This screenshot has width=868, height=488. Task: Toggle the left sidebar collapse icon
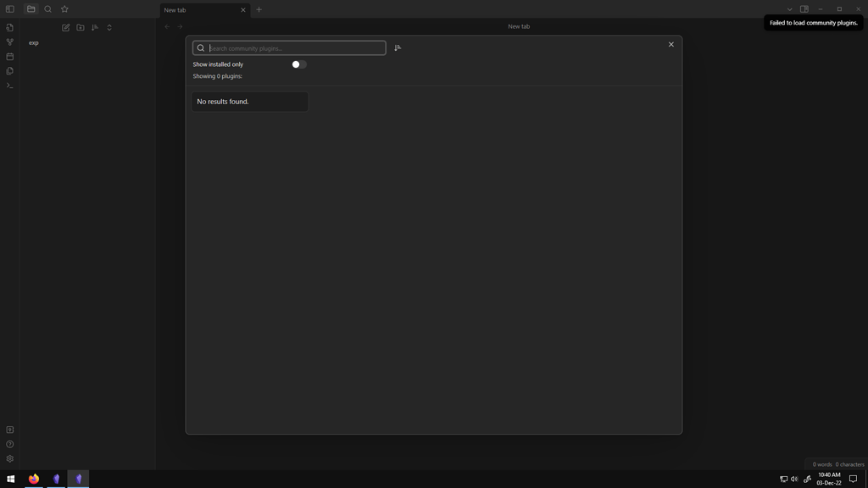(x=10, y=9)
